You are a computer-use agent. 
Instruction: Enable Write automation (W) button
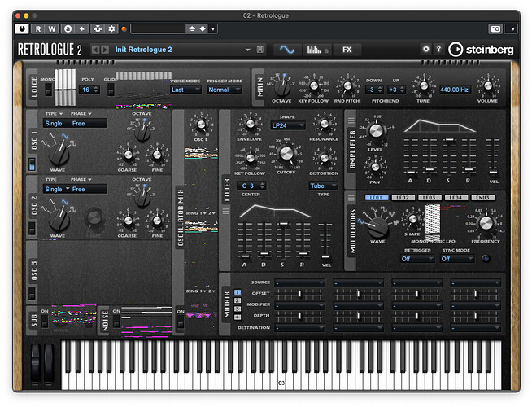point(51,28)
